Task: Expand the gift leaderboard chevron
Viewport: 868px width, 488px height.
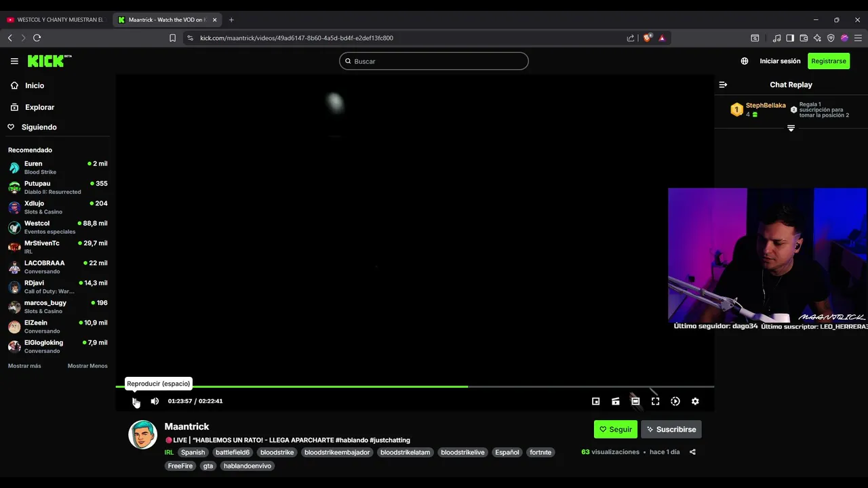Action: click(791, 128)
